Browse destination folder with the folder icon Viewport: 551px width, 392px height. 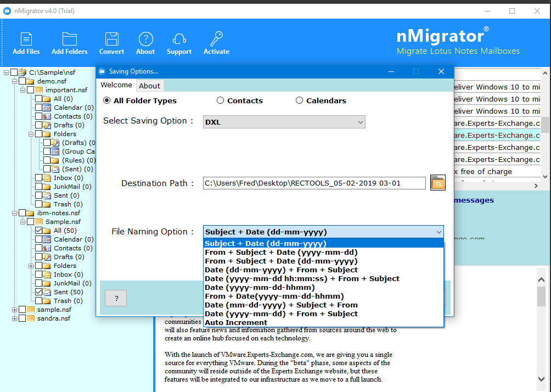pyautogui.click(x=438, y=183)
